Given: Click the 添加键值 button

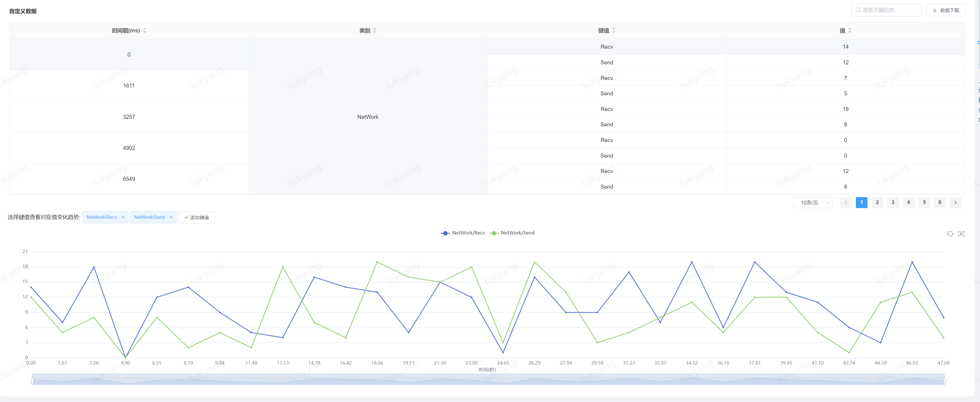Looking at the screenshot, I should [197, 217].
